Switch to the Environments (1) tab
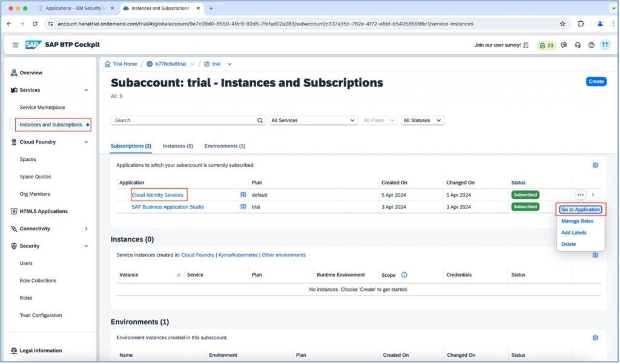This screenshot has height=364, width=620. click(x=225, y=146)
